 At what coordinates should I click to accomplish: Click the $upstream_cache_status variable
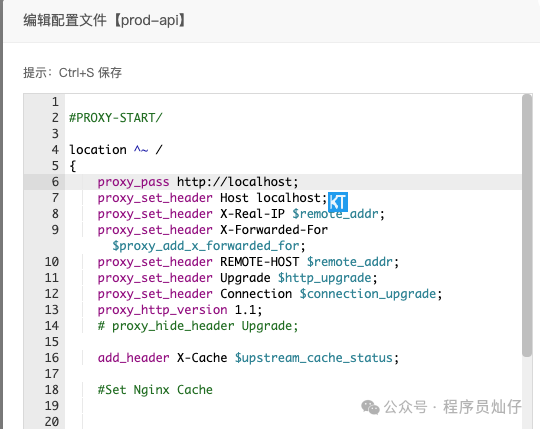tap(314, 358)
